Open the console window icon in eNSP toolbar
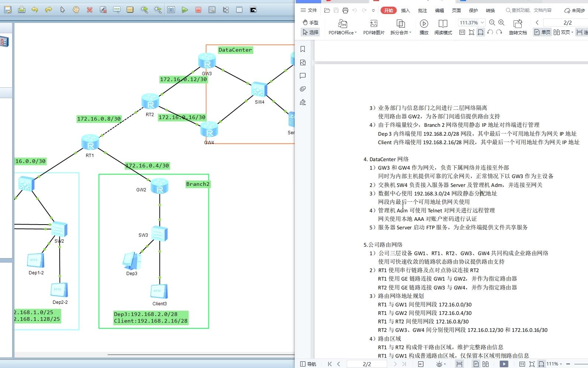Screen dimensions: 588x368 click(x=253, y=10)
